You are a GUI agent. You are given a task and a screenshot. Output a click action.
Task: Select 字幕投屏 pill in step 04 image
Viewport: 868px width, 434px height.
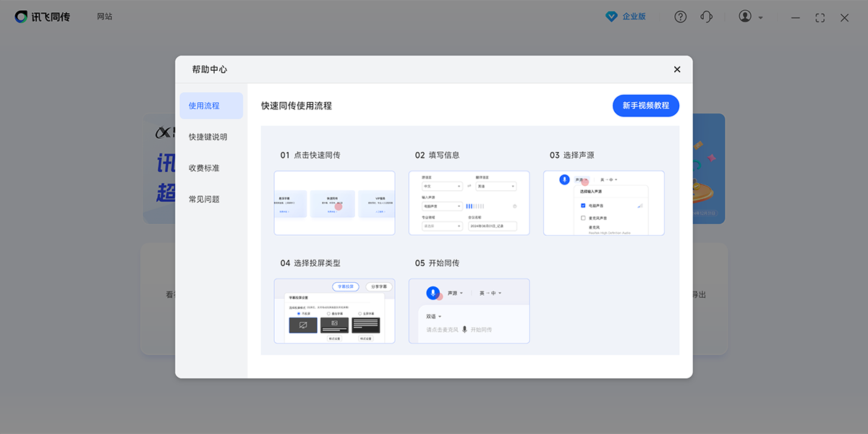pyautogui.click(x=346, y=286)
